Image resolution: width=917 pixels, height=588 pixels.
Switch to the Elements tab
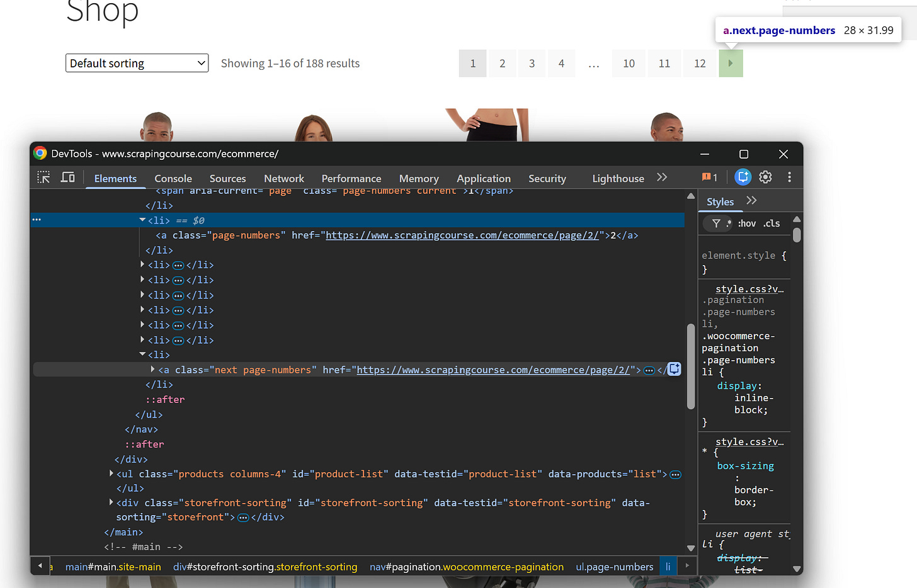click(115, 178)
